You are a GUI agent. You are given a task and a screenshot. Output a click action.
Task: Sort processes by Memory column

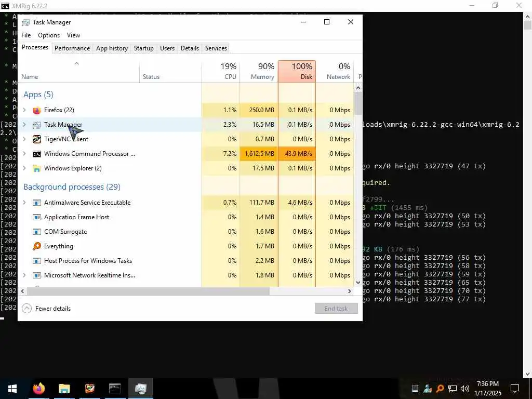pos(259,72)
